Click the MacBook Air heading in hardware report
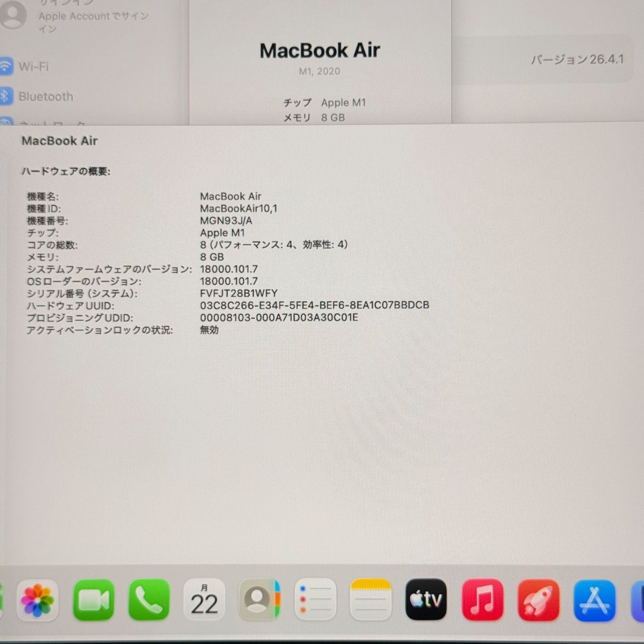 (x=60, y=141)
